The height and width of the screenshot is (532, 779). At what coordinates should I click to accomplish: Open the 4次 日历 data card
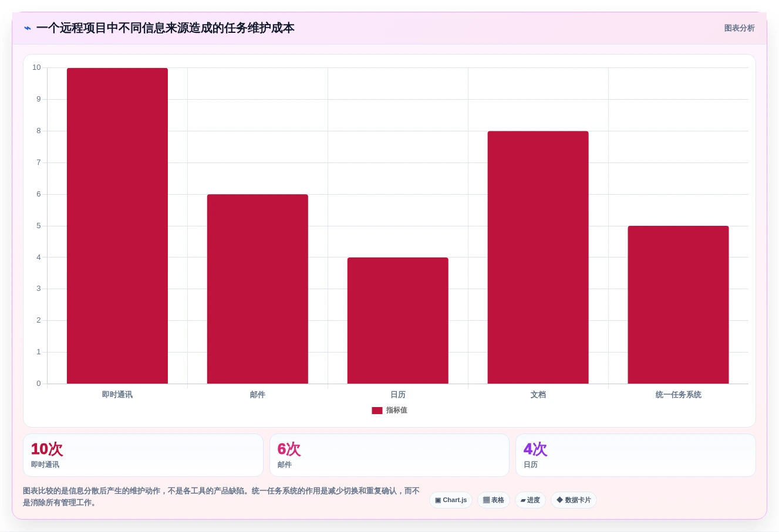pyautogui.click(x=636, y=455)
